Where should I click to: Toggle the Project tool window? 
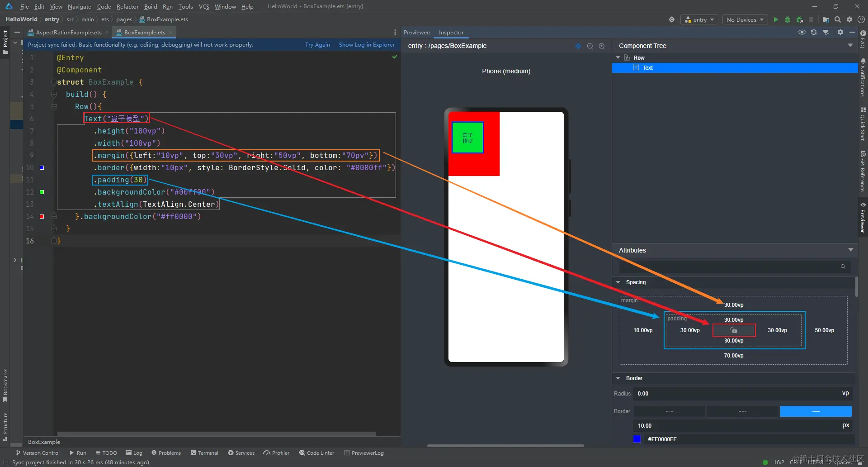click(5, 42)
